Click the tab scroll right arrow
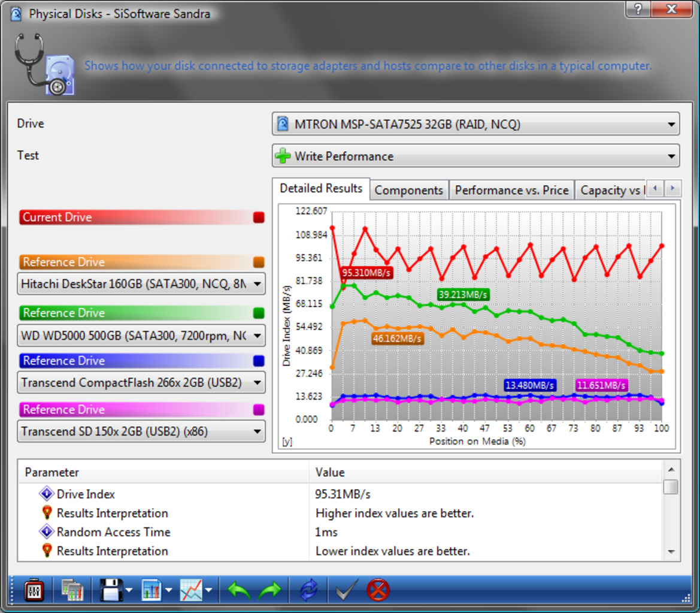Screen dimensions: 700x613 pos(672,188)
